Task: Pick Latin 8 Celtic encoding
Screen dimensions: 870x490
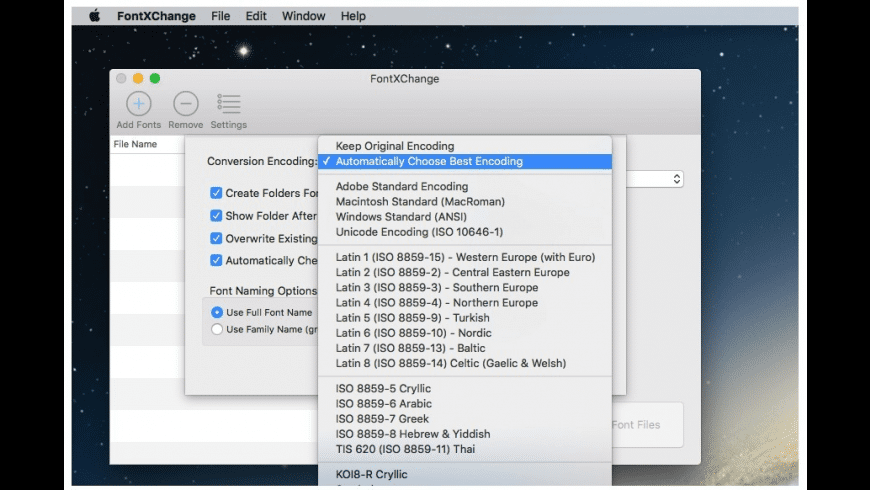Action: [465, 363]
